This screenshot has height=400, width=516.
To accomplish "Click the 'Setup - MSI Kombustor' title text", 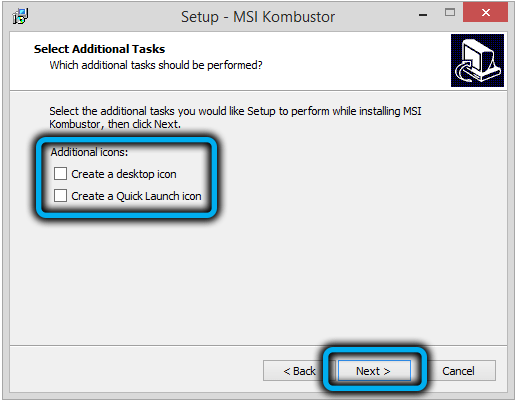I will pyautogui.click(x=258, y=17).
